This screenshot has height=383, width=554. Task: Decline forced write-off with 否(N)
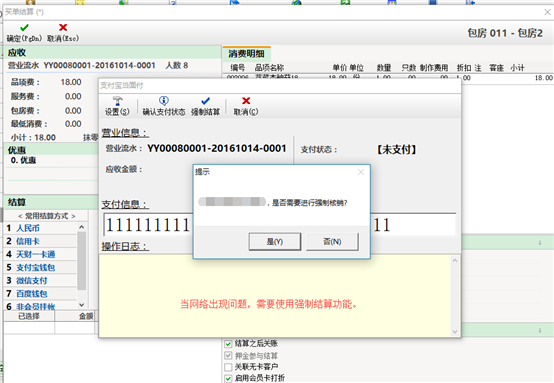pos(332,242)
